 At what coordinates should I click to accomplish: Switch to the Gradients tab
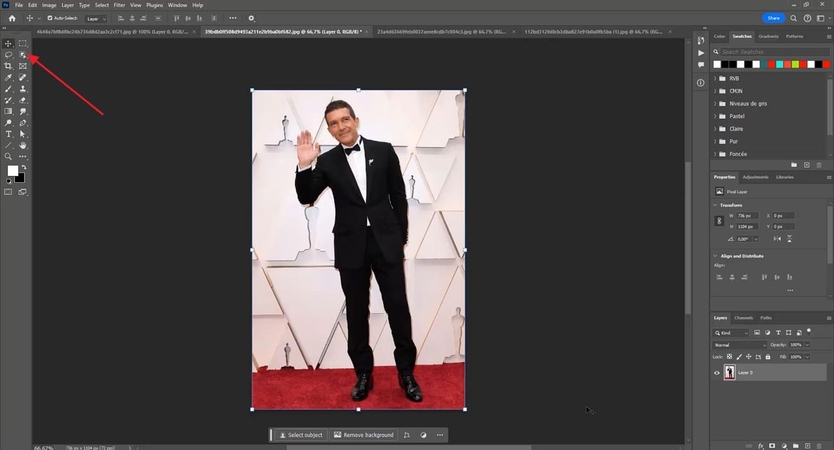(768, 36)
